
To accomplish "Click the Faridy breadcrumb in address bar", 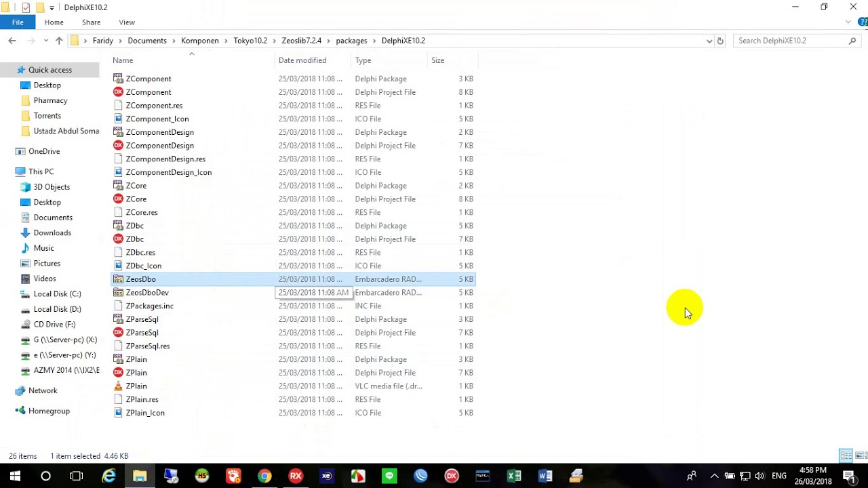I will pos(103,41).
